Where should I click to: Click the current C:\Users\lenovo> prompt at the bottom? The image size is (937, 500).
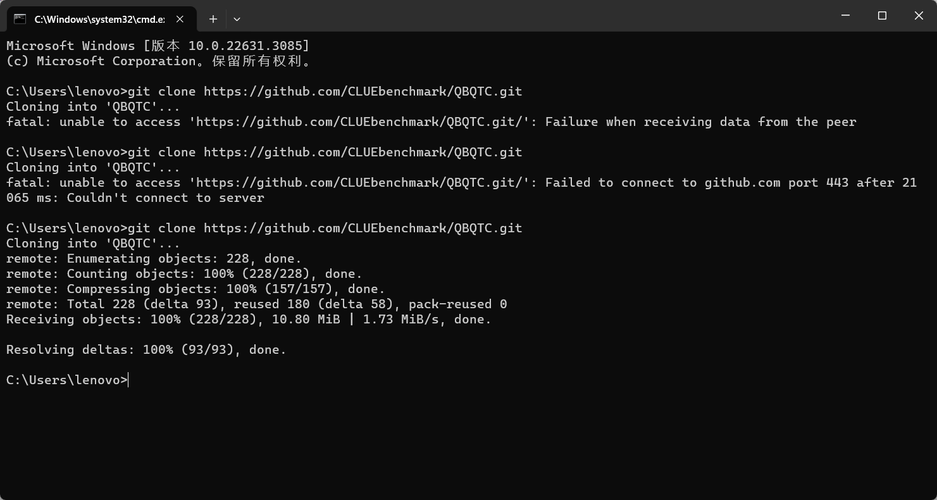pos(66,380)
